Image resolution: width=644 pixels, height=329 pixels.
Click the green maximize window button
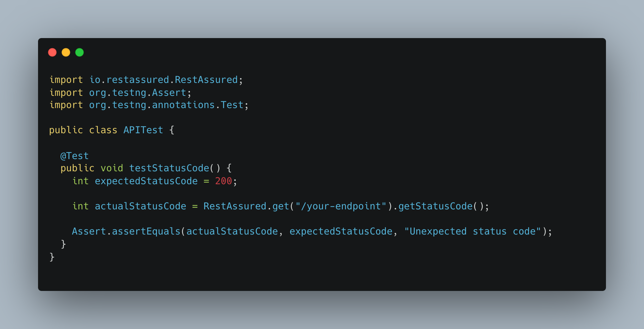(x=79, y=52)
